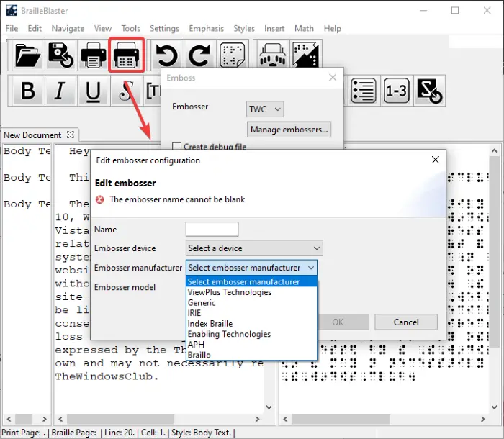Click the braille view horizontal scrollbar
This screenshot has width=504, height=439.
coord(341,419)
